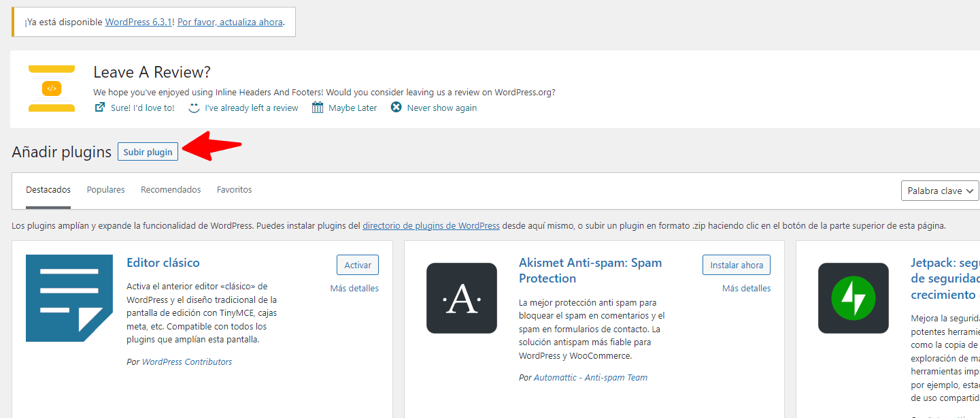Switch to the Favoritos tab
Screen dimensions: 980x418
coord(235,190)
